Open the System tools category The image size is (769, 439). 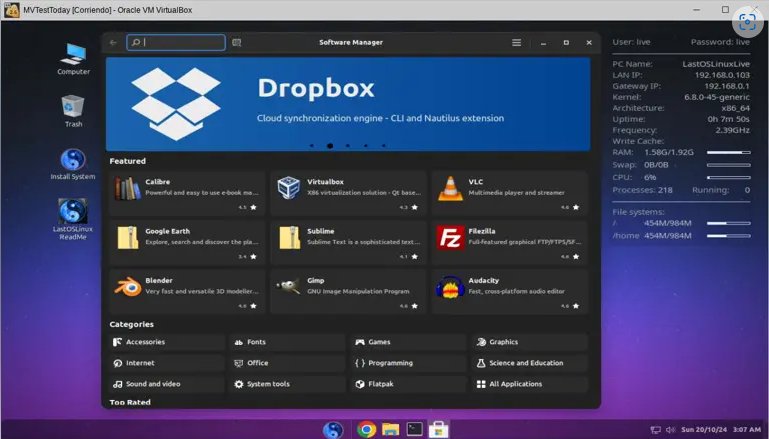pyautogui.click(x=287, y=384)
